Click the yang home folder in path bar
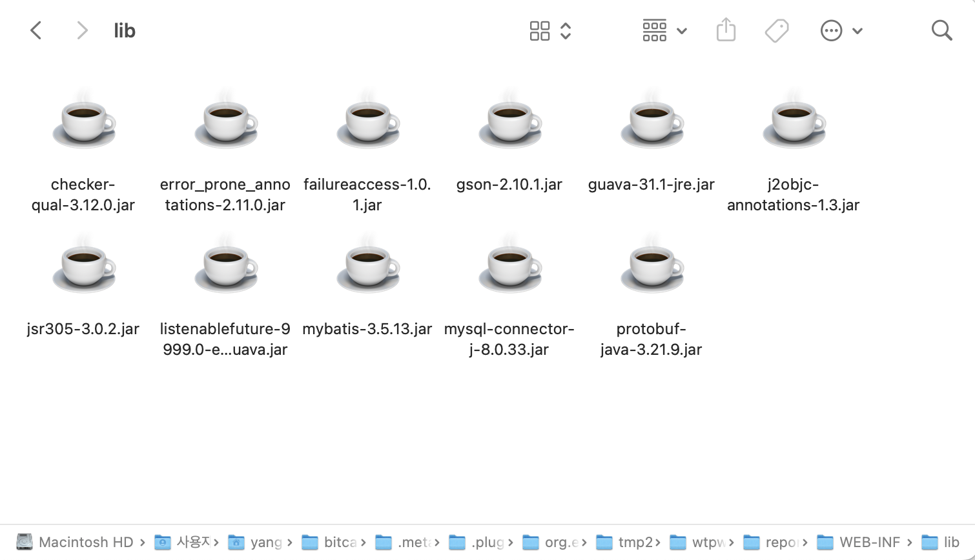The height and width of the screenshot is (560, 975). click(256, 542)
